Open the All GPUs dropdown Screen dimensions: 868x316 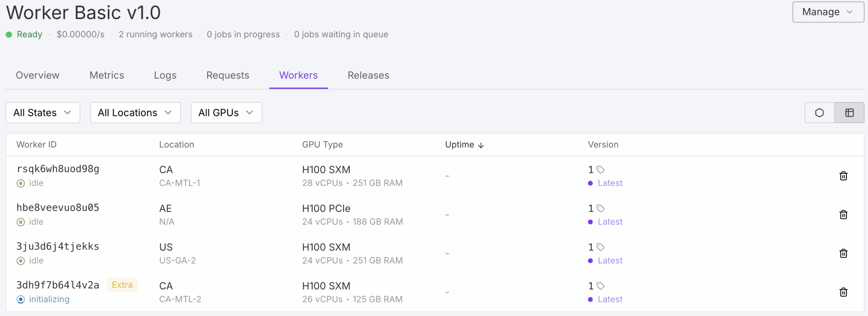point(226,113)
